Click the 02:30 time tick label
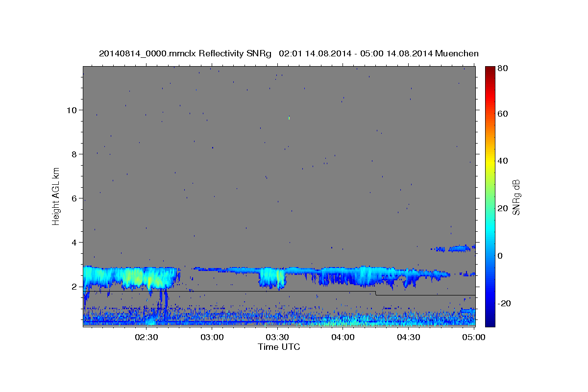This screenshot has width=588, height=392. tap(147, 338)
